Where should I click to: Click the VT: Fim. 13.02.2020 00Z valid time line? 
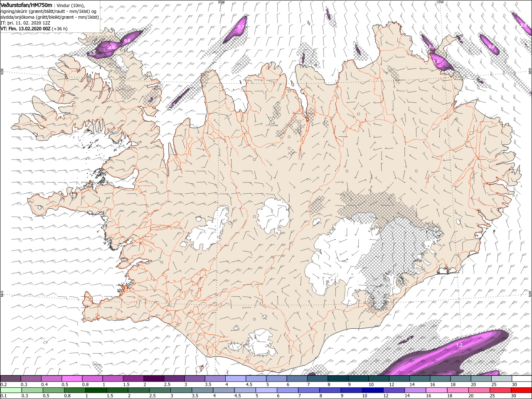[x=34, y=29]
